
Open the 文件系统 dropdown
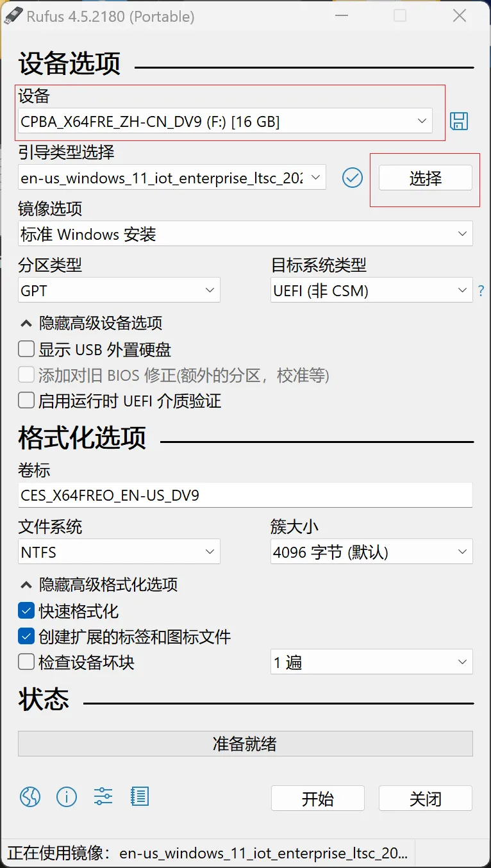tap(119, 551)
